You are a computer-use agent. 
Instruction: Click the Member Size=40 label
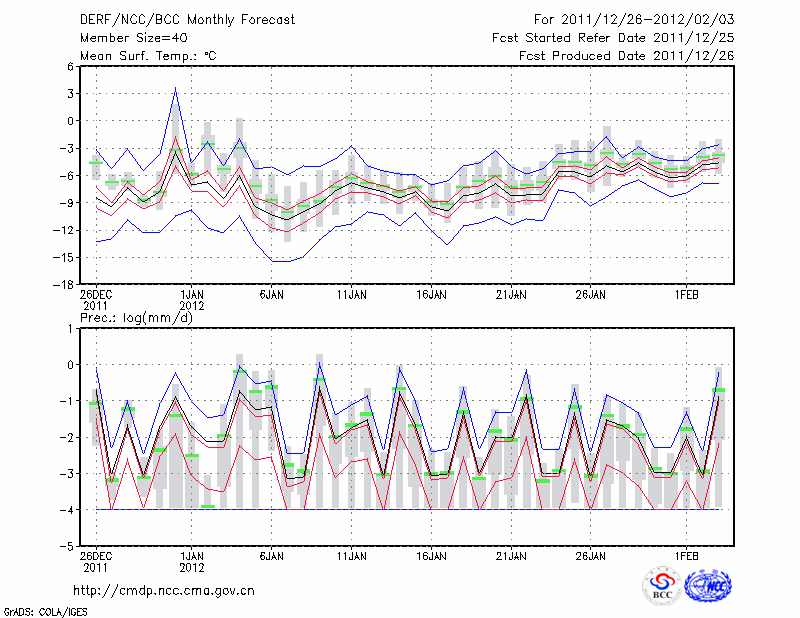coord(132,38)
